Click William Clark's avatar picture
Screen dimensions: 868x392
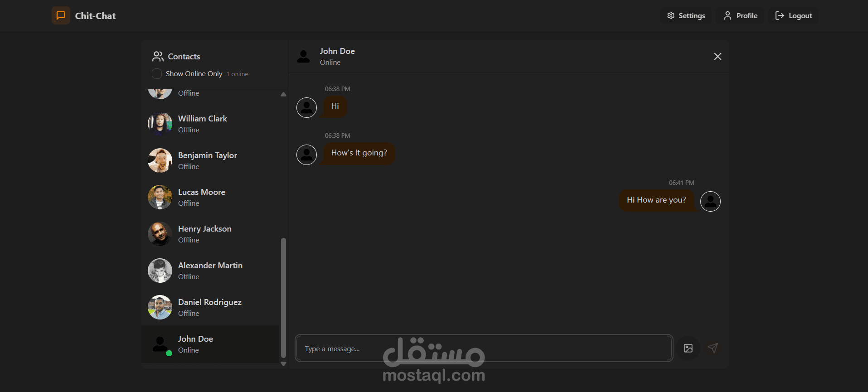pyautogui.click(x=160, y=124)
